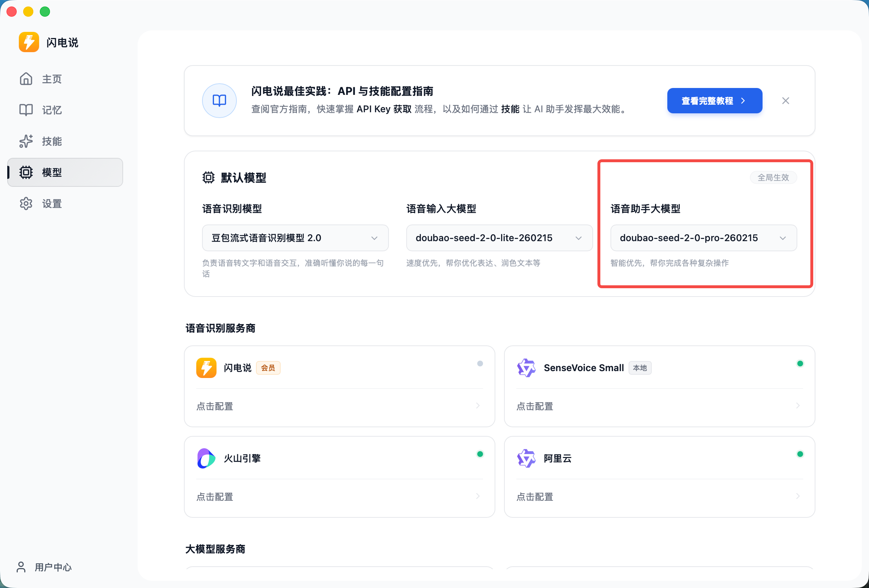This screenshot has height=588, width=869.
Task: Open 用户中心 user center
Action: coord(44,567)
